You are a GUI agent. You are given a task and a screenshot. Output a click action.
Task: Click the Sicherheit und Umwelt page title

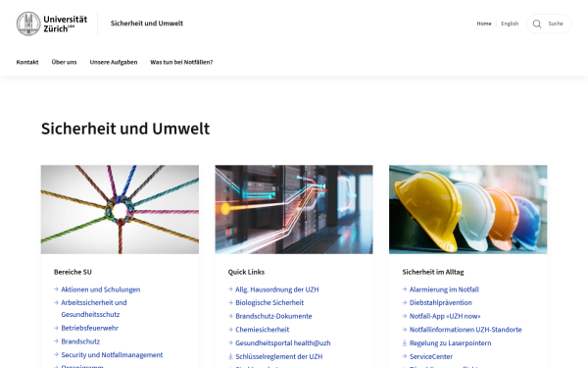tap(125, 129)
